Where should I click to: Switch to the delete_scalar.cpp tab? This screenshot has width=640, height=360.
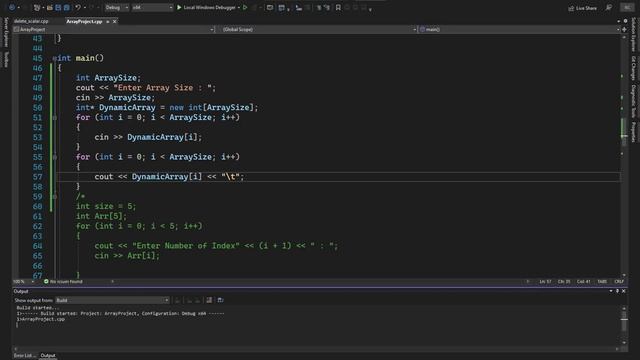pyautogui.click(x=31, y=21)
